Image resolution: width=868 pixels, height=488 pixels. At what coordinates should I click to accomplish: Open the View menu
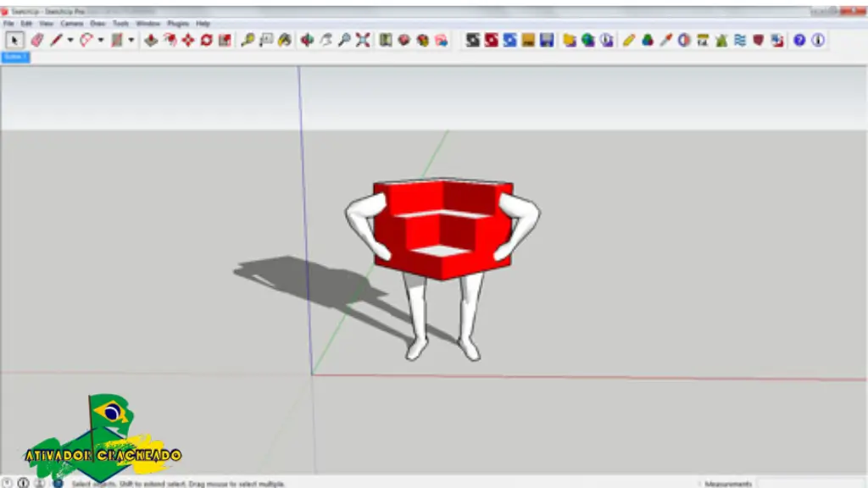point(46,23)
